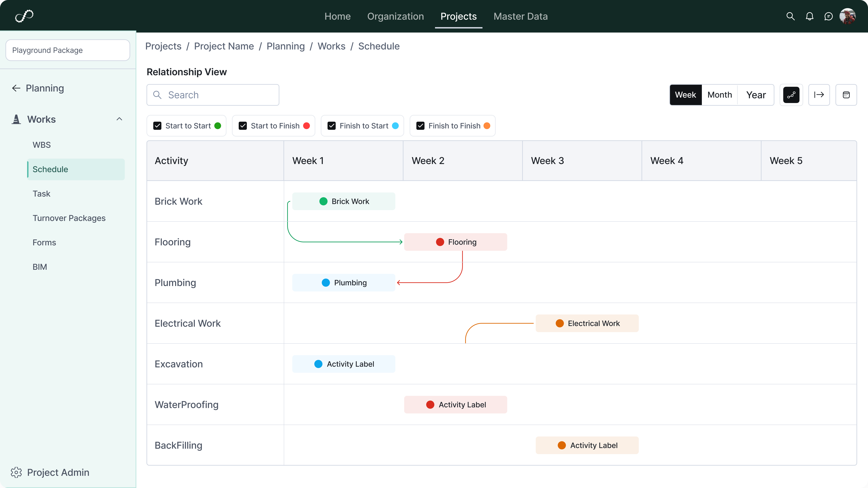This screenshot has width=868, height=488.
Task: Click the Week 1 column header
Action: tap(343, 161)
